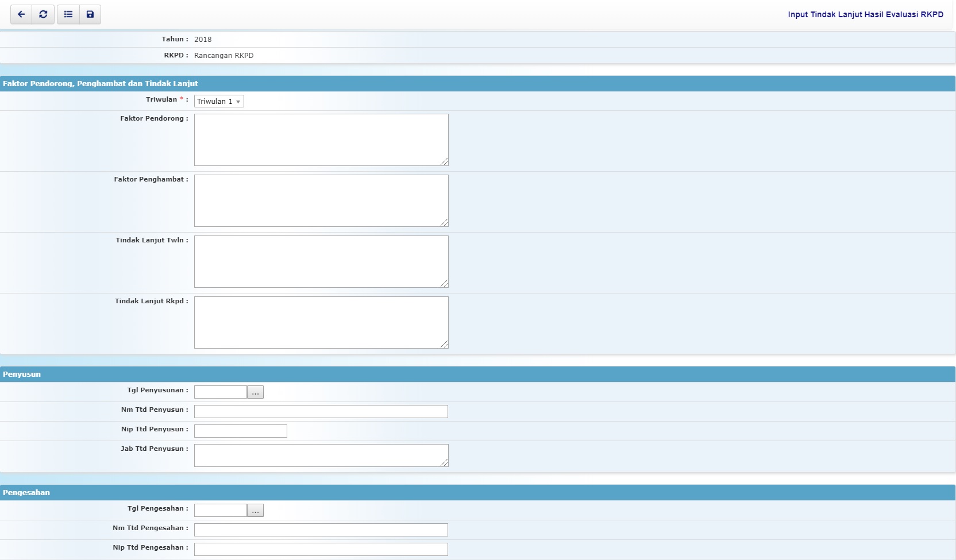The height and width of the screenshot is (560, 956).
Task: Click the Nip Ttd Penyusun input field
Action: 240,431
